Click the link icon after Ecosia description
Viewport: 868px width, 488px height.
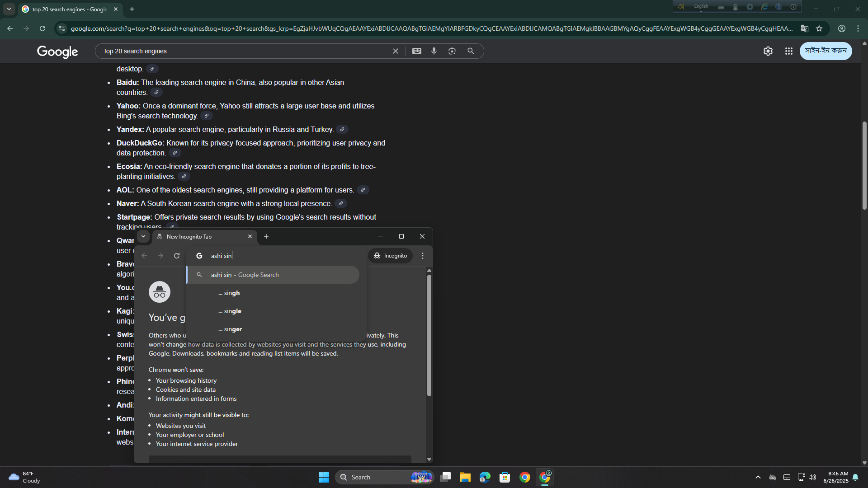pos(184,177)
